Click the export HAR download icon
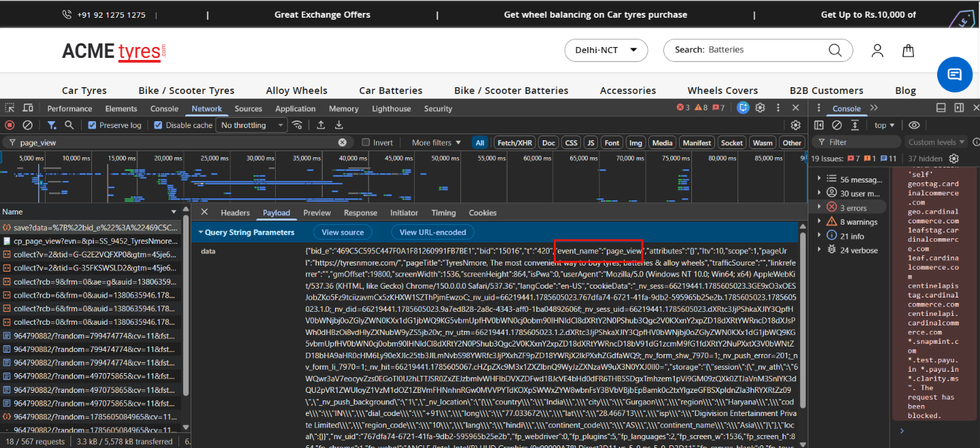This screenshot has height=448, width=980. 338,125
